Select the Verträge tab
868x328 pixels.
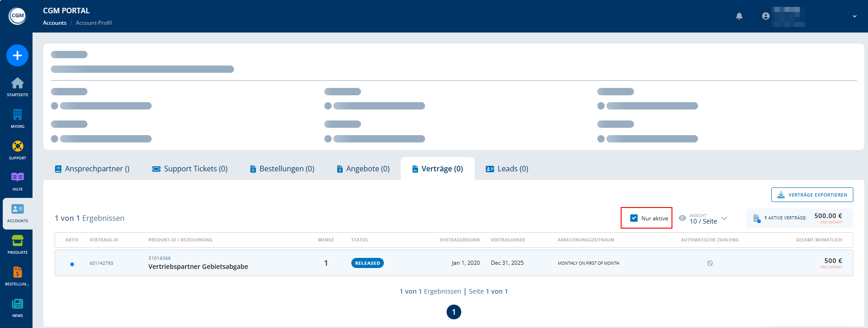(x=437, y=169)
